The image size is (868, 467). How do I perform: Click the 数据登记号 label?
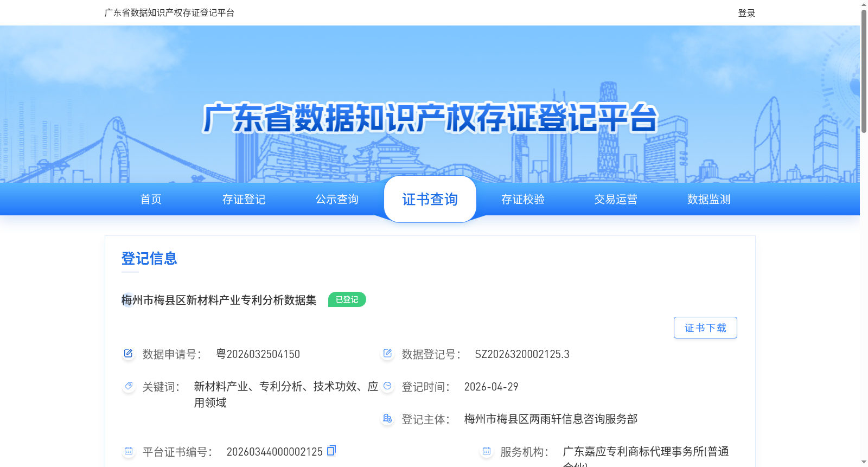[431, 354]
